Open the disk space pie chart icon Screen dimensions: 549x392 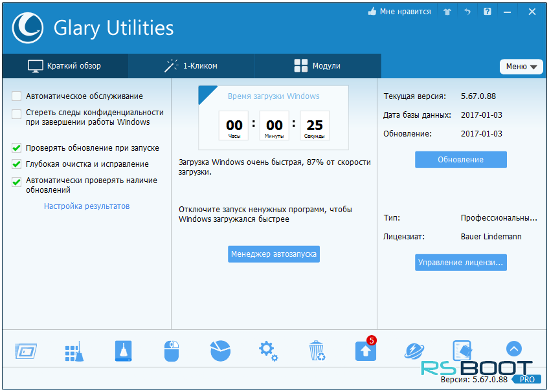(x=221, y=351)
